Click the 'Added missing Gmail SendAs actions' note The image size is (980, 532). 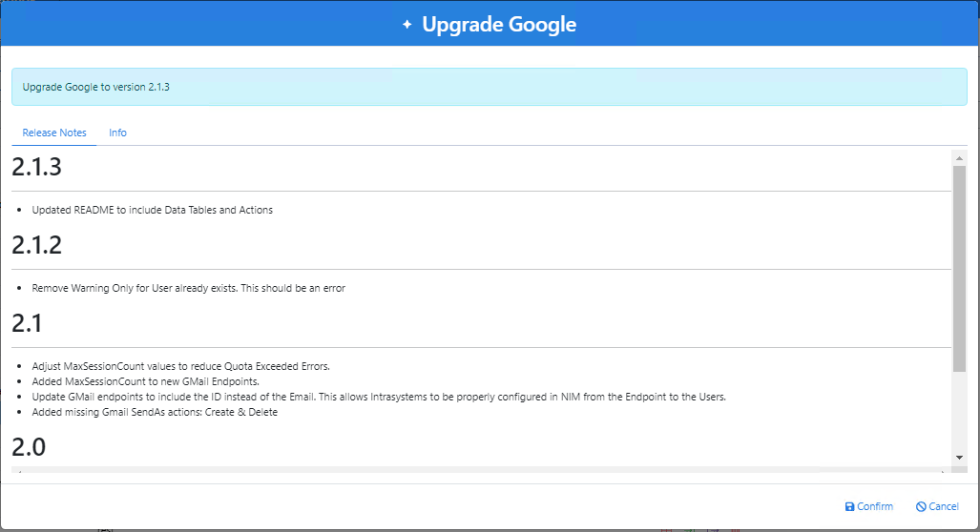(155, 412)
